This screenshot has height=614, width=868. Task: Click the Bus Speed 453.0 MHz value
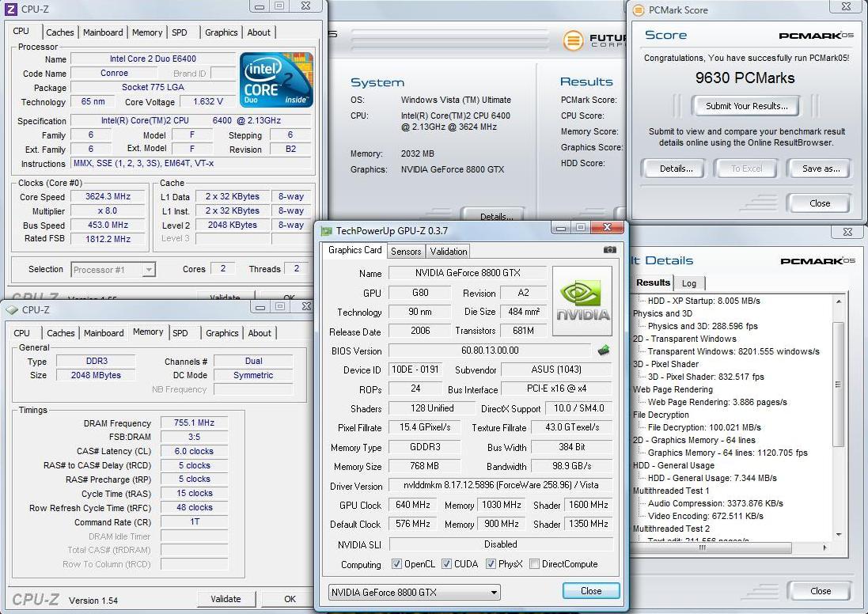pyautogui.click(x=108, y=225)
